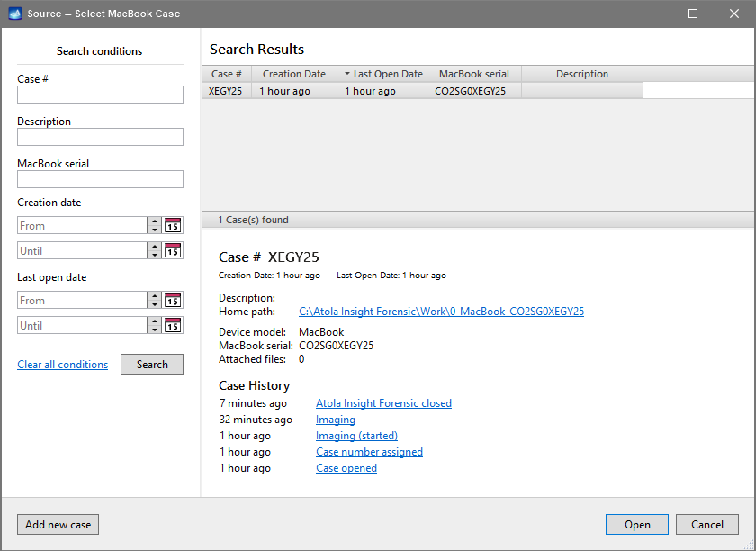Viewport: 756px width, 551px height.
Task: Click the Case # input field
Action: [x=100, y=95]
